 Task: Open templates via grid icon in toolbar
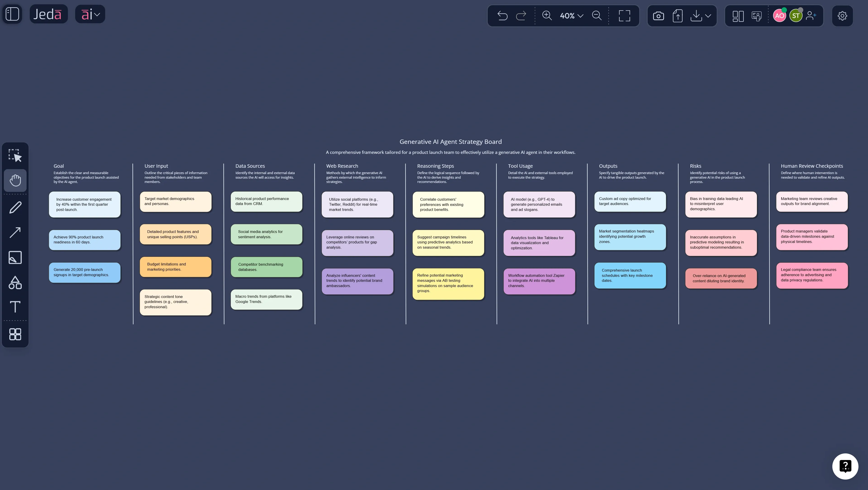click(x=15, y=334)
